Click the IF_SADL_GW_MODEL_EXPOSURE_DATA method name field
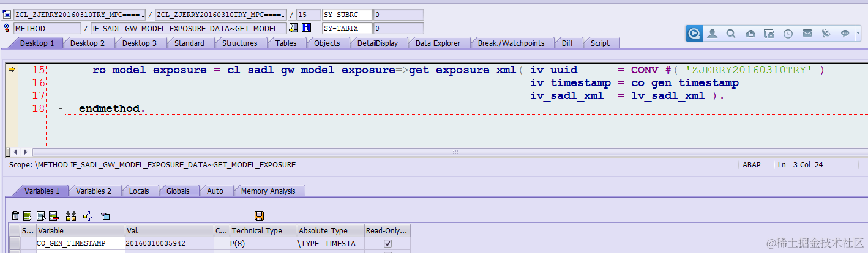The image size is (868, 253). (189, 28)
